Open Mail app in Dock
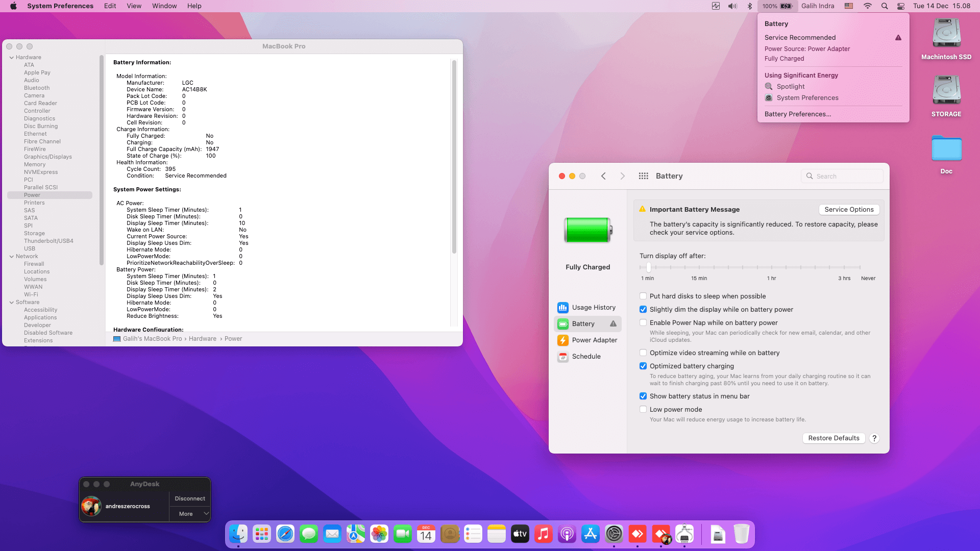The image size is (980, 551). 332,534
